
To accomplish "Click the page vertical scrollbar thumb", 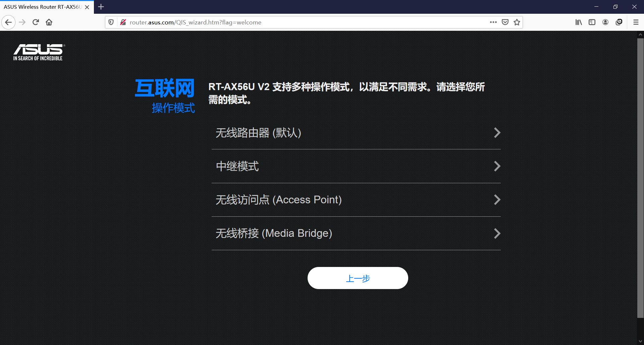I will [640, 178].
